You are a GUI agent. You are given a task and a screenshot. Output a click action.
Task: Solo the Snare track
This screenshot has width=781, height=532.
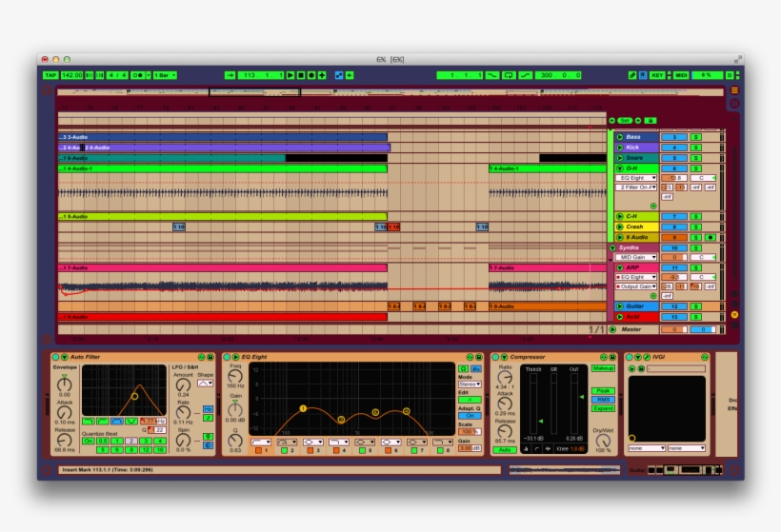pos(696,158)
